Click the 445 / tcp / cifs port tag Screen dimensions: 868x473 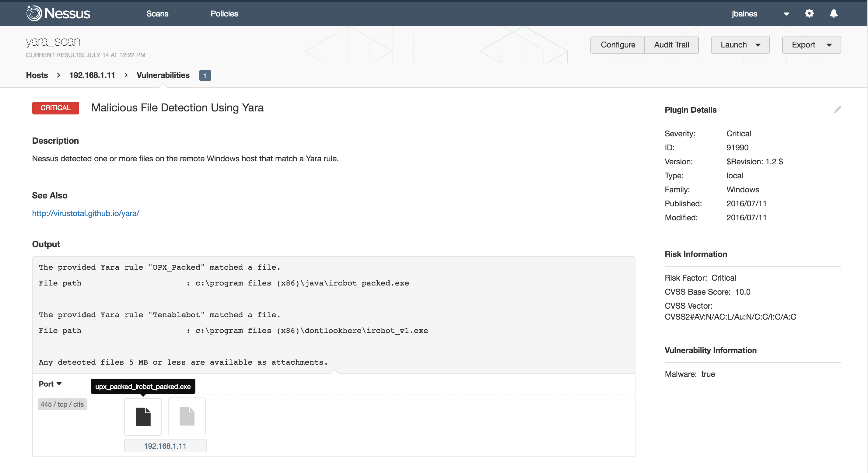pyautogui.click(x=62, y=404)
